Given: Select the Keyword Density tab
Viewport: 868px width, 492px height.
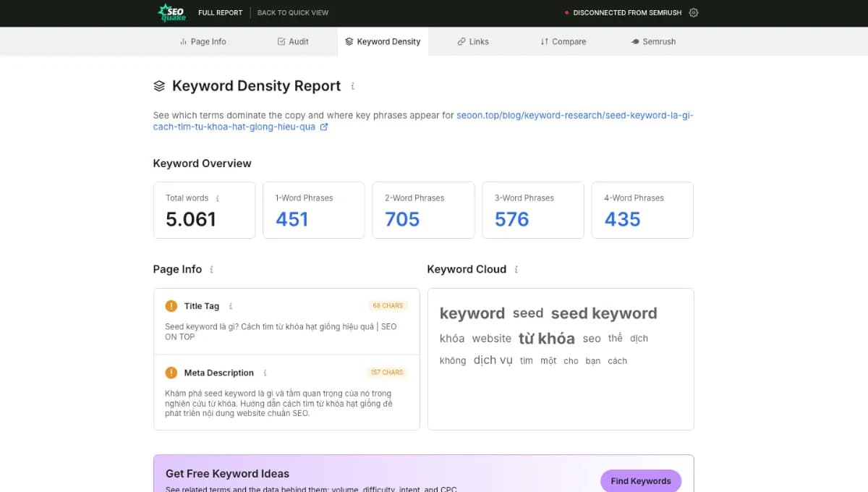Looking at the screenshot, I should [383, 42].
